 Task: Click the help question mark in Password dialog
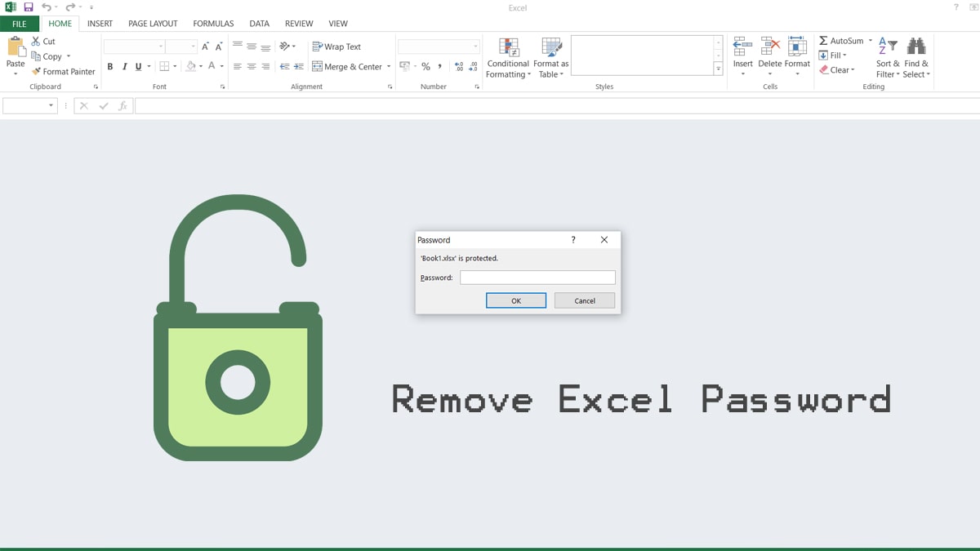pyautogui.click(x=573, y=240)
